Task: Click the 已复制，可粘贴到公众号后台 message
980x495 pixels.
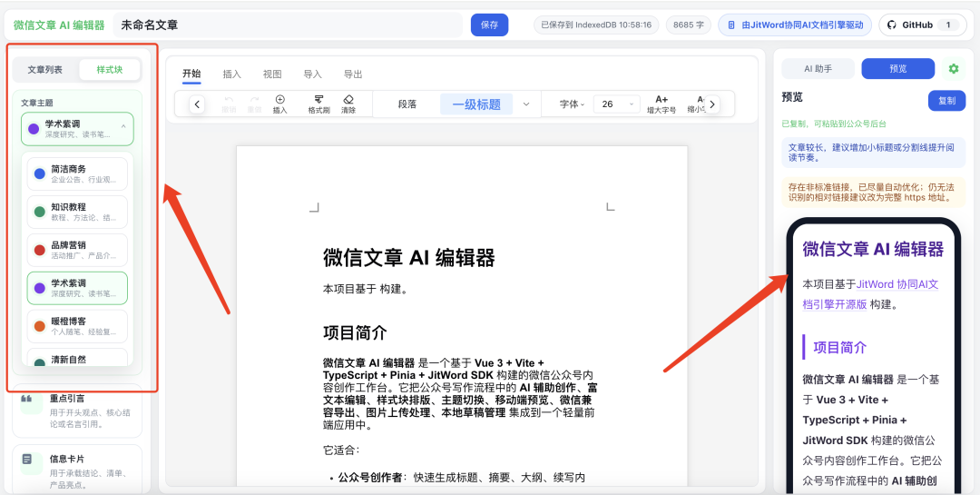Action: point(834,124)
